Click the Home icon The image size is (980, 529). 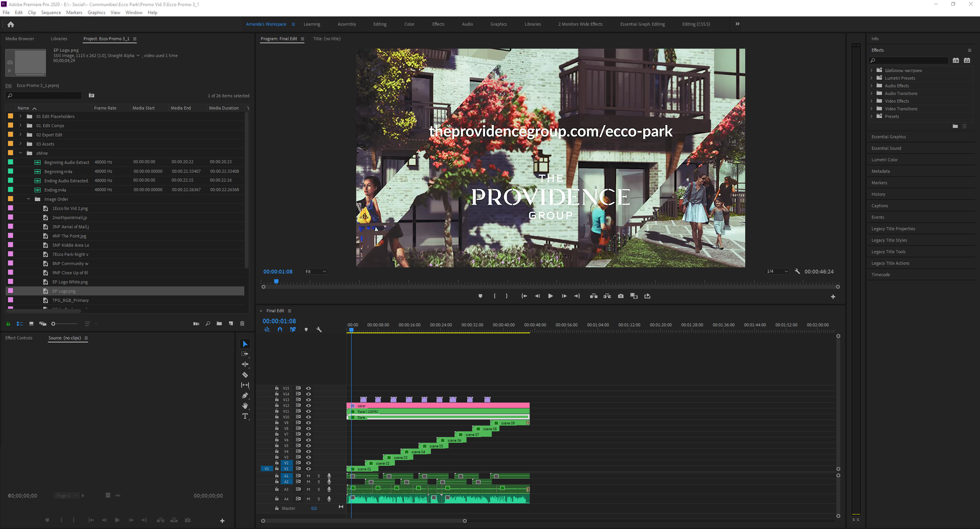[x=11, y=24]
